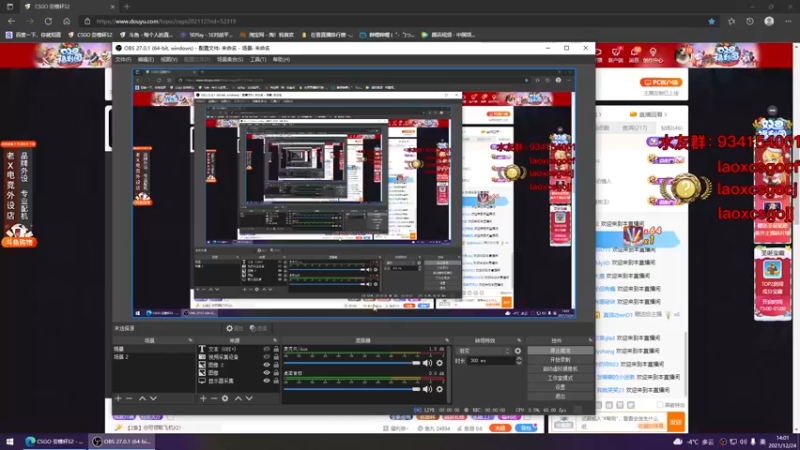Open the 场景集合(S) menu in OBS
Screen dimensions: 800x450
(x=230, y=60)
